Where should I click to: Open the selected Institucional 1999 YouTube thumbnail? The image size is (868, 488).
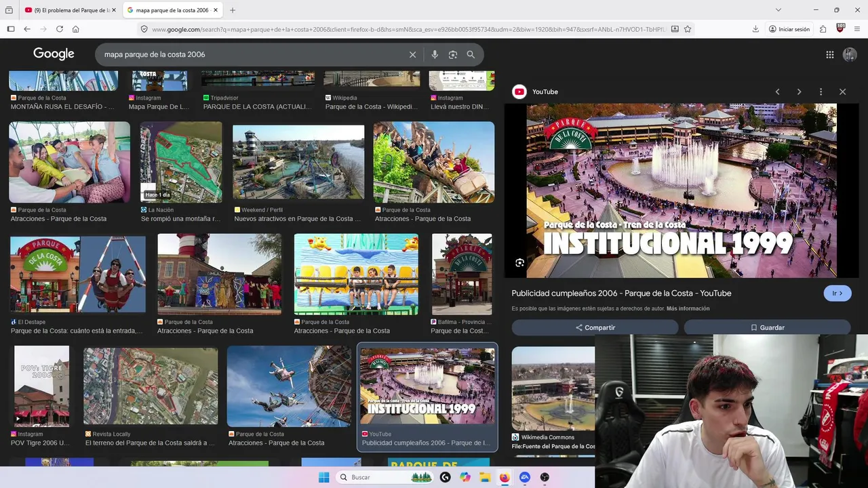coord(427,386)
